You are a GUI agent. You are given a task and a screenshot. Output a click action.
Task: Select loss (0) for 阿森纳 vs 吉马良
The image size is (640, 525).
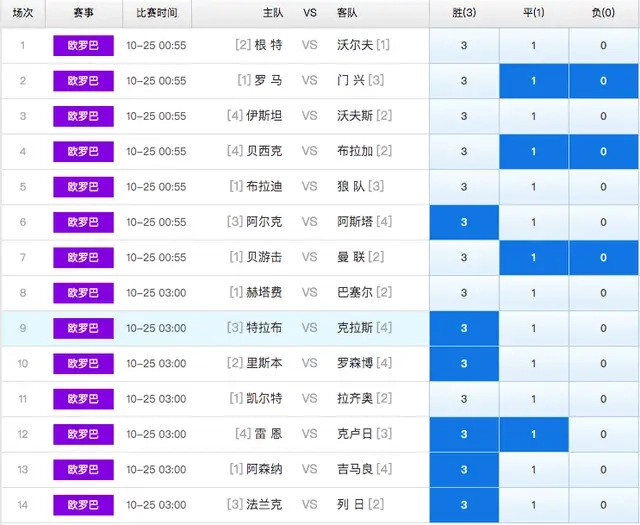click(x=604, y=469)
